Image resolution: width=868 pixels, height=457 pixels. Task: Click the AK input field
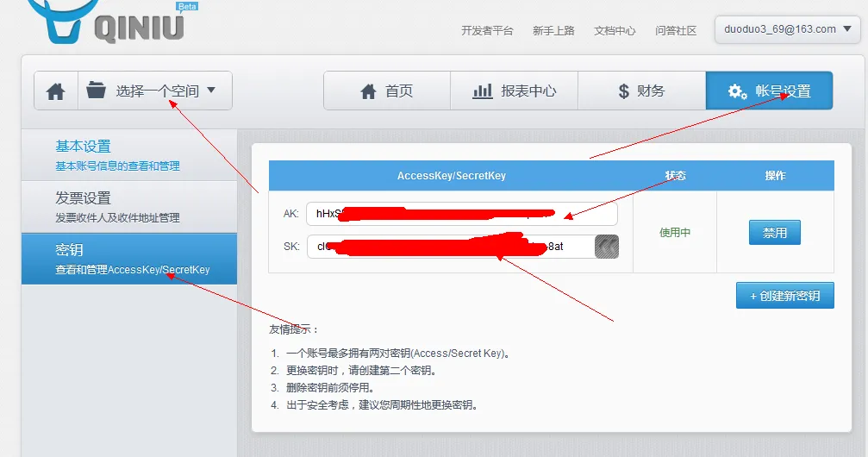click(462, 214)
